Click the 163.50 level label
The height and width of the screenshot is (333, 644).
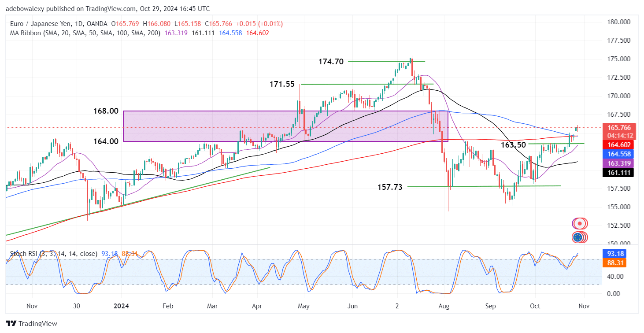coord(514,144)
